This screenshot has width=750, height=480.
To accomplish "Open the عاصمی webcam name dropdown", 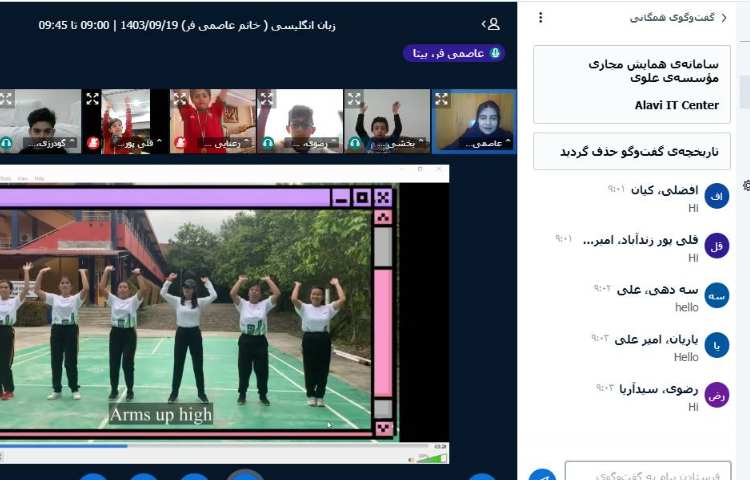I will click(486, 142).
